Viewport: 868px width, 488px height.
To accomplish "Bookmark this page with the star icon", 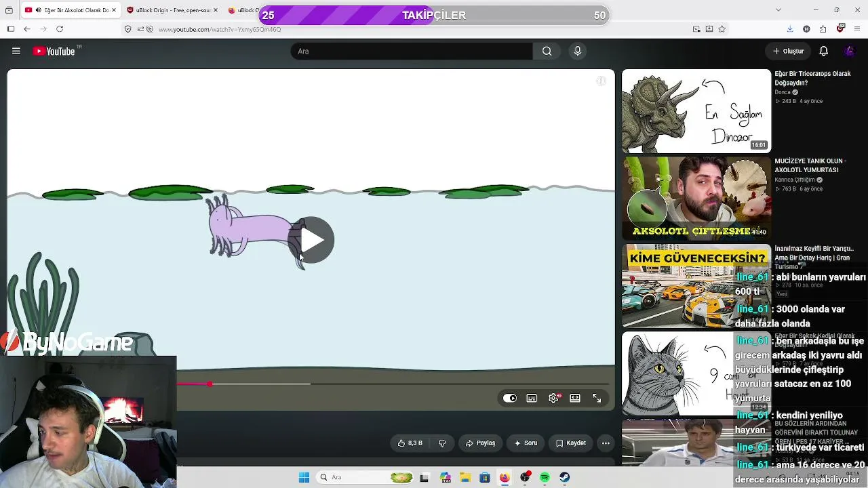I will pyautogui.click(x=722, y=29).
